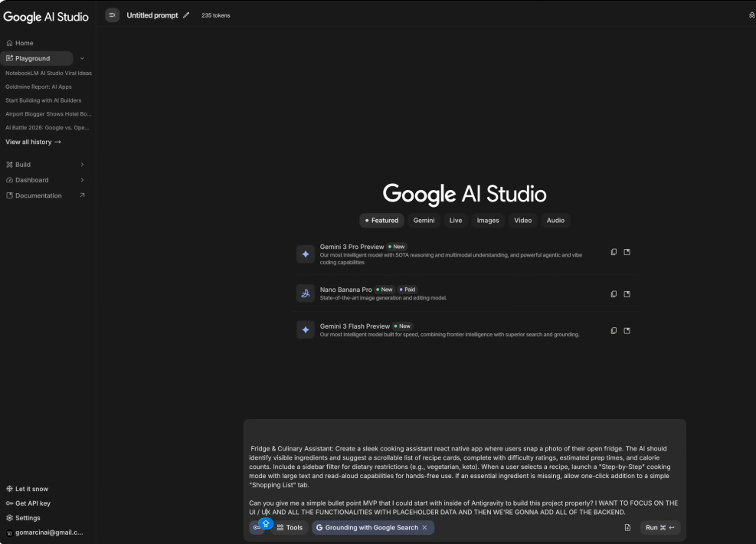Viewport: 756px width, 544px height.
Task: Copy Gemini 3 Flash Preview model ID
Action: coord(614,330)
